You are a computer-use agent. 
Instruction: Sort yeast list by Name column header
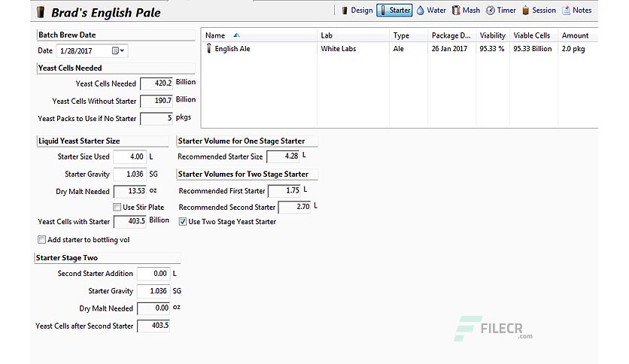coord(259,35)
